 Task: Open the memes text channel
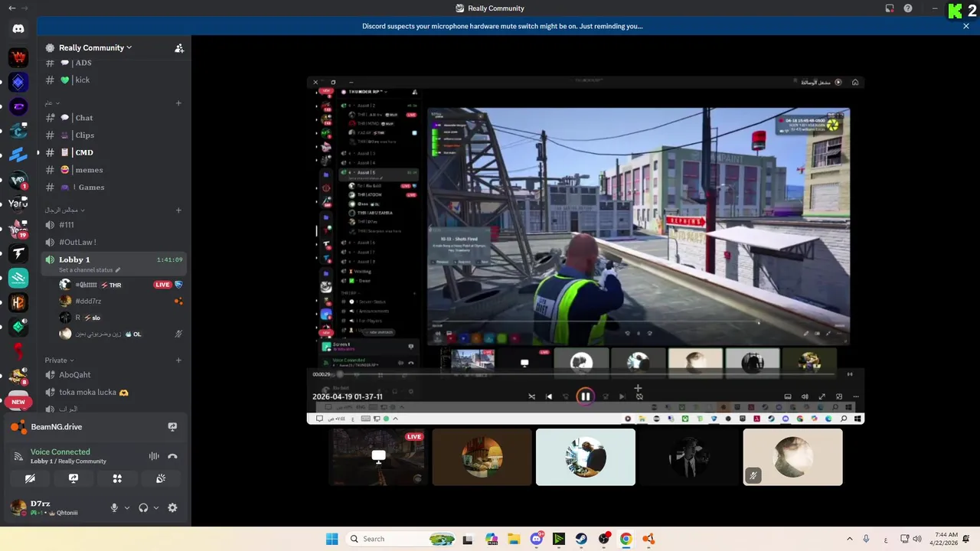(x=114, y=170)
